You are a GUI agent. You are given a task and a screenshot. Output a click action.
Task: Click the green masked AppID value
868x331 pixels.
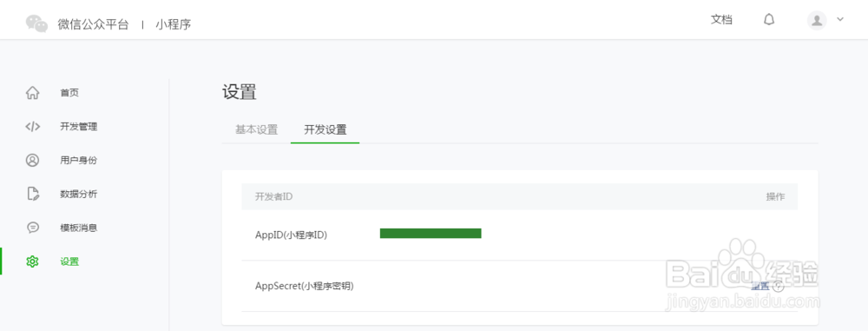click(431, 234)
